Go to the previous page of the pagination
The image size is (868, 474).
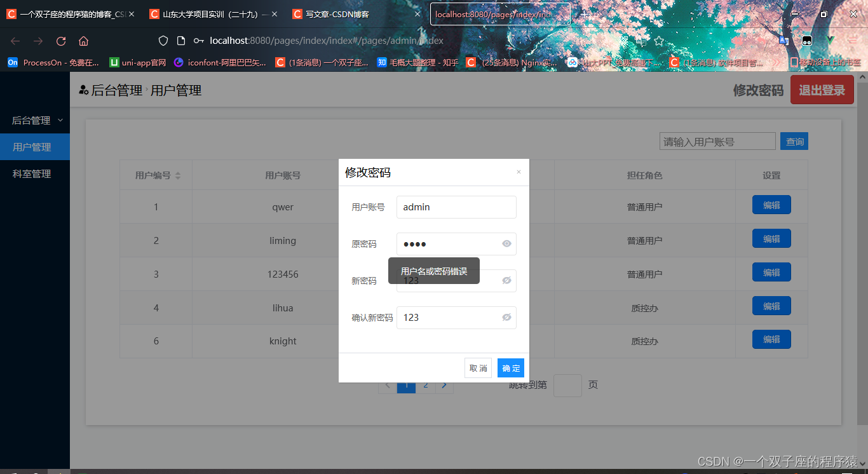pyautogui.click(x=388, y=385)
